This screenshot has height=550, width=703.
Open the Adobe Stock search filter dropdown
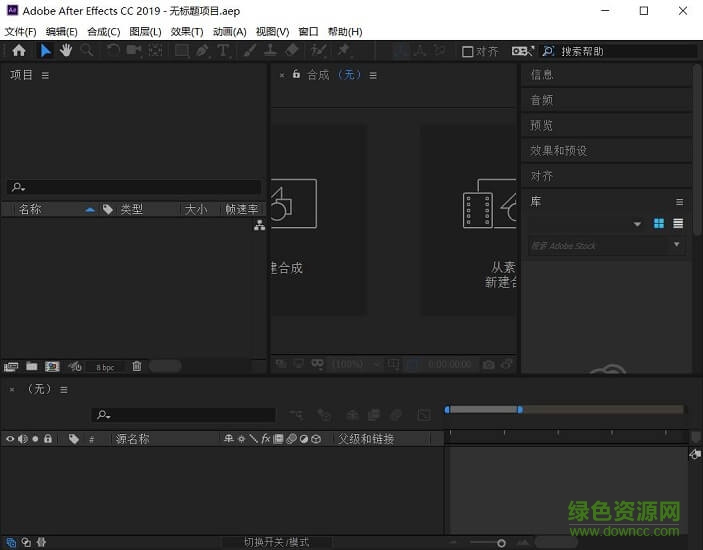point(677,245)
